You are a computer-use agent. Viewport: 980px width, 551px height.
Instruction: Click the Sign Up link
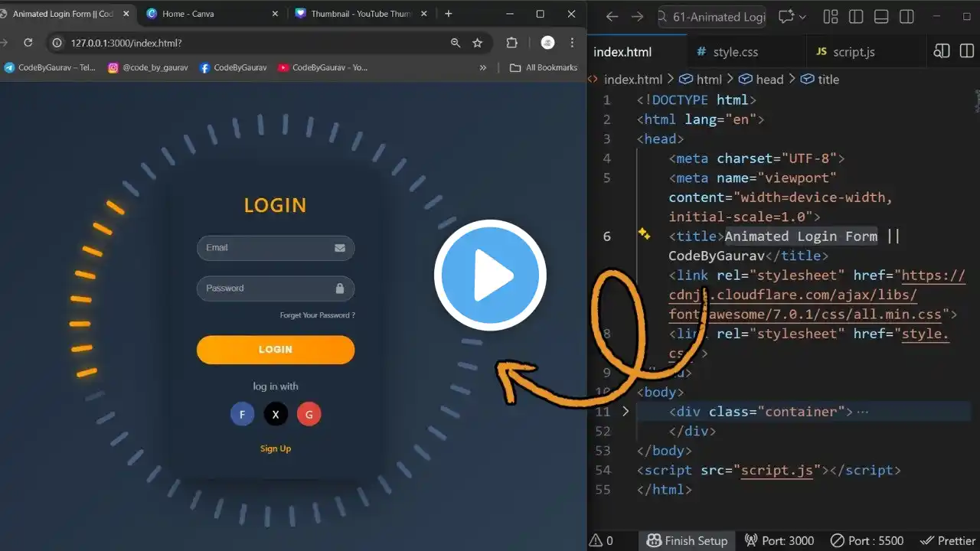point(276,448)
